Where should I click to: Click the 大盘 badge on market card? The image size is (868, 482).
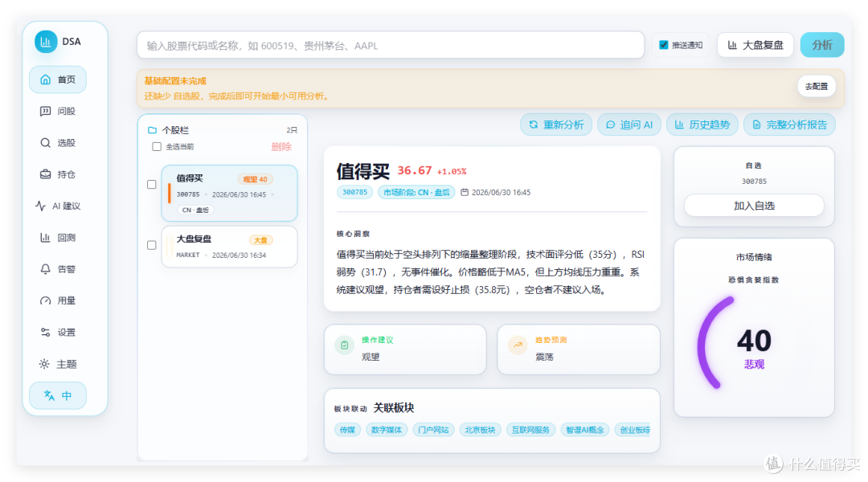point(260,240)
